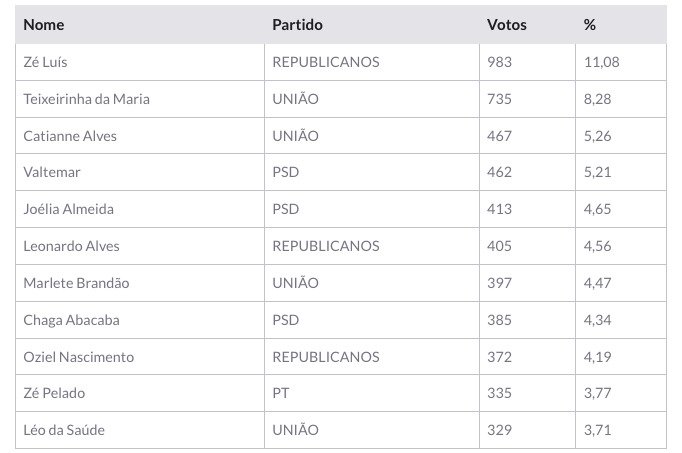Click candidate name Marlete Brandão
The height and width of the screenshot is (453, 682).
(x=76, y=283)
